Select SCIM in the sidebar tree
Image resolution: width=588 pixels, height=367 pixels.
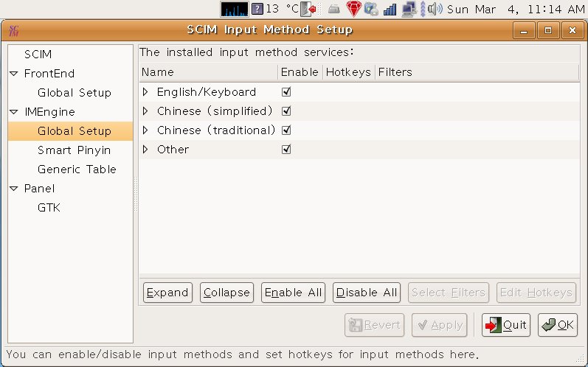click(38, 55)
